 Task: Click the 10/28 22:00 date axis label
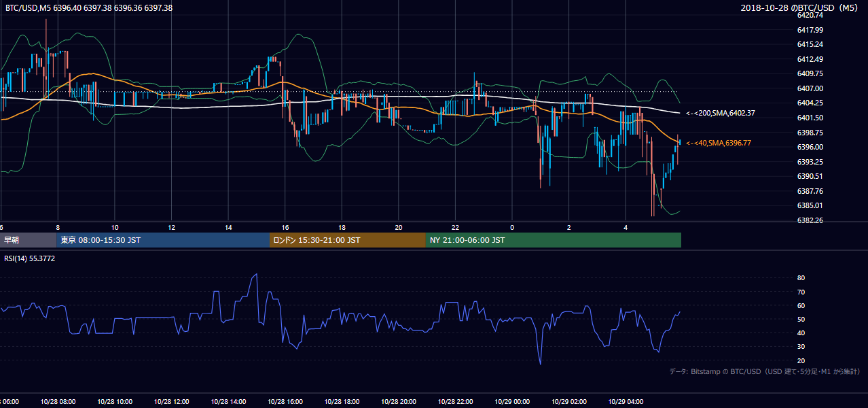456,402
